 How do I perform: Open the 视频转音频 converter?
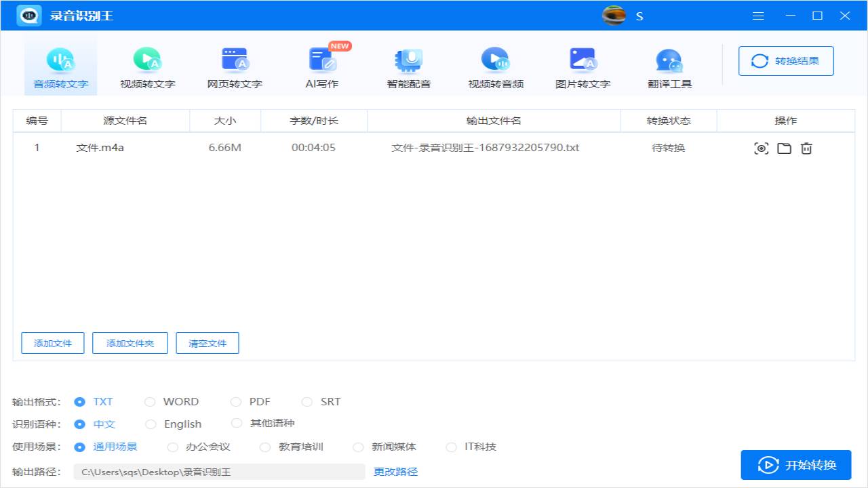coord(495,64)
